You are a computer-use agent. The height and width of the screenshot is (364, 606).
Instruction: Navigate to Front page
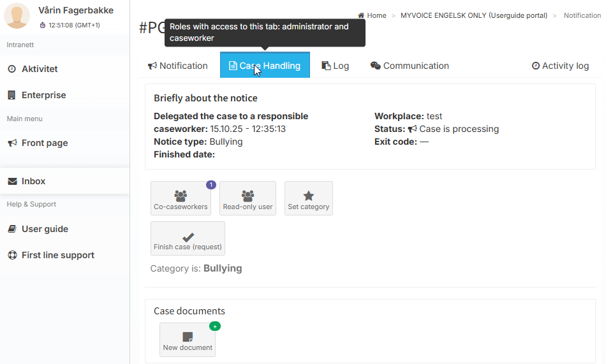point(45,143)
